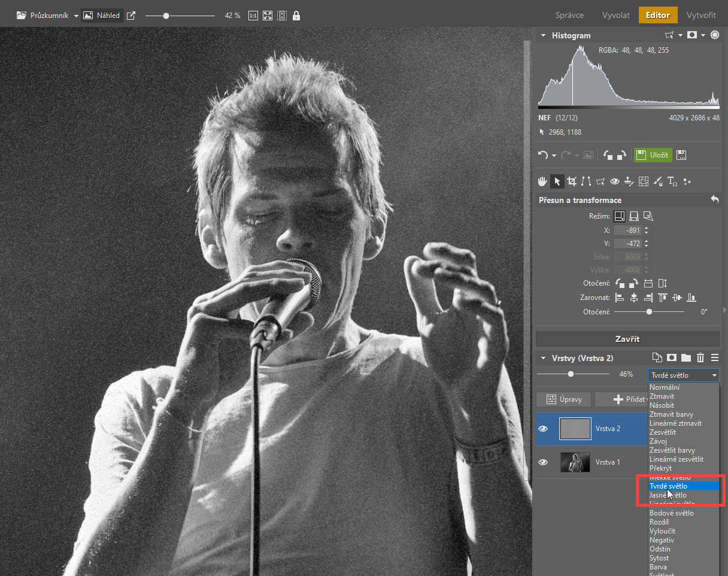Open selection display dropdown in Histogram header

(x=681, y=36)
